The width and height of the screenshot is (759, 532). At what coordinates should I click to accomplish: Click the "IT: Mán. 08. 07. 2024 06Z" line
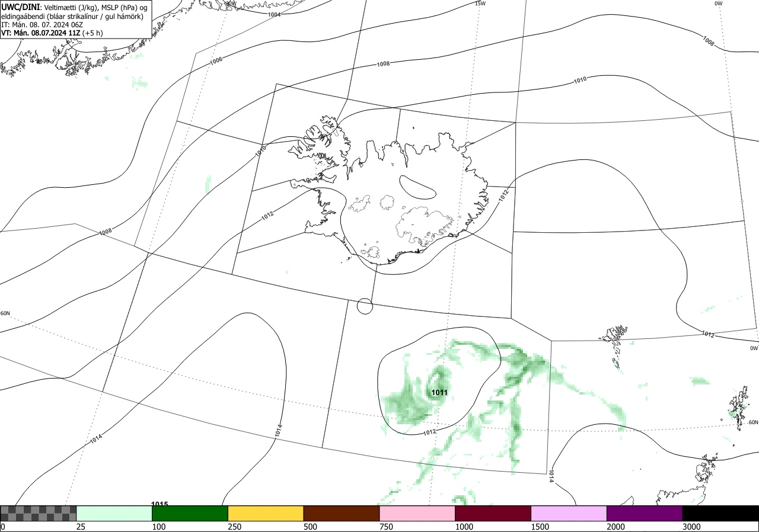41,25
